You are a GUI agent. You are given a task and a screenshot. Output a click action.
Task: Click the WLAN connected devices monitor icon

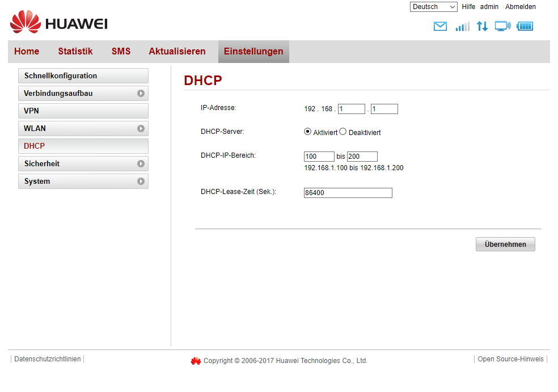[502, 26]
